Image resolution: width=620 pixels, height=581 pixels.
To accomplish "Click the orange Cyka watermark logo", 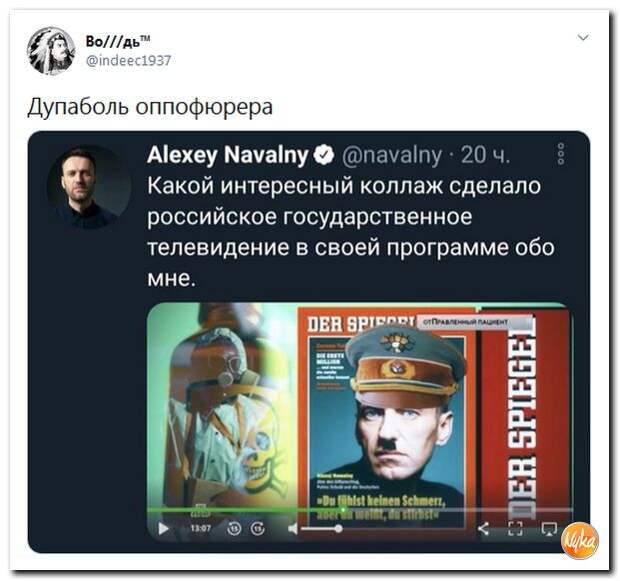I will [580, 541].
